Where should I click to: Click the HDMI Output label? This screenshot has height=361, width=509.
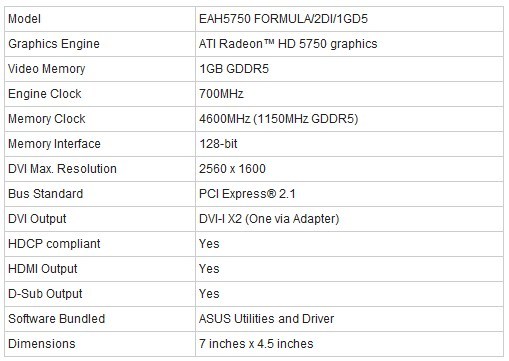[x=43, y=269]
